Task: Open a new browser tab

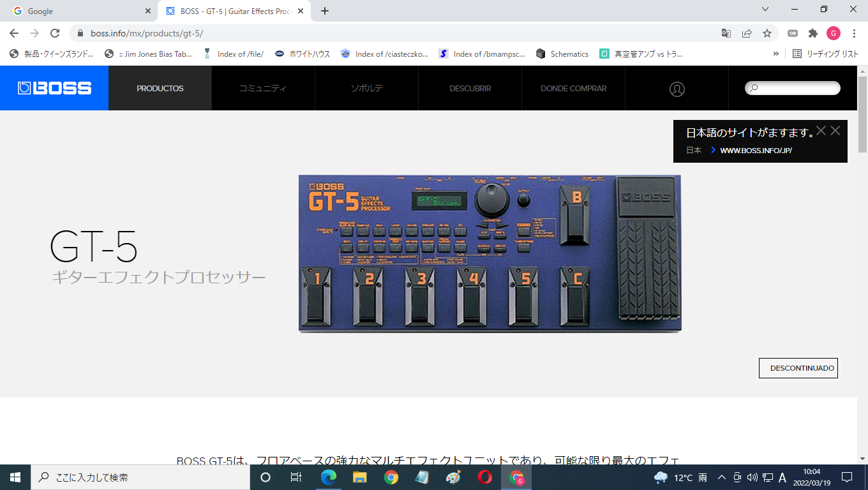Action: pyautogui.click(x=325, y=11)
